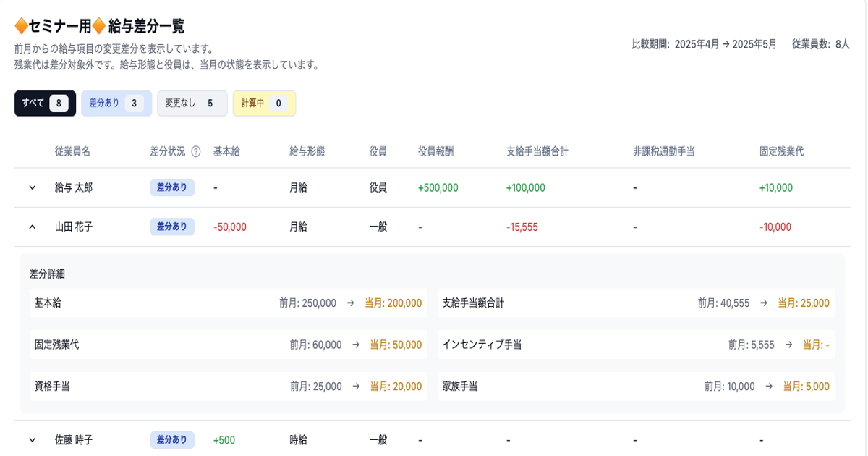Expand the 給与 太郎 row

pyautogui.click(x=32, y=187)
